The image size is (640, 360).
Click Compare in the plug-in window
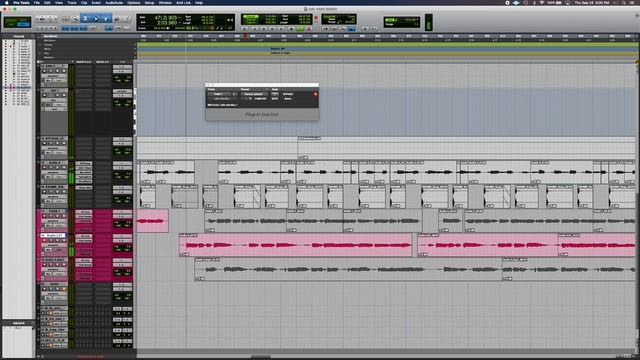click(261, 99)
